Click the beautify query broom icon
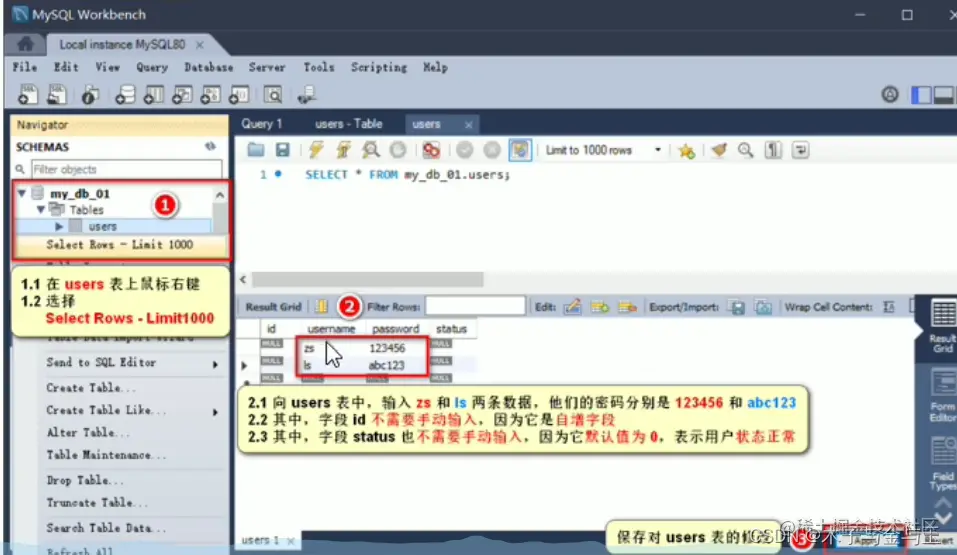 pos(719,150)
